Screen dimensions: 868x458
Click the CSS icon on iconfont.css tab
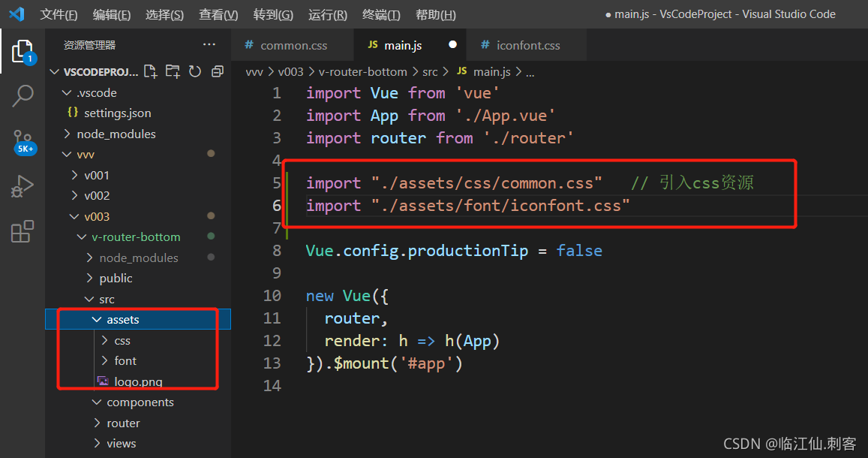(x=485, y=44)
